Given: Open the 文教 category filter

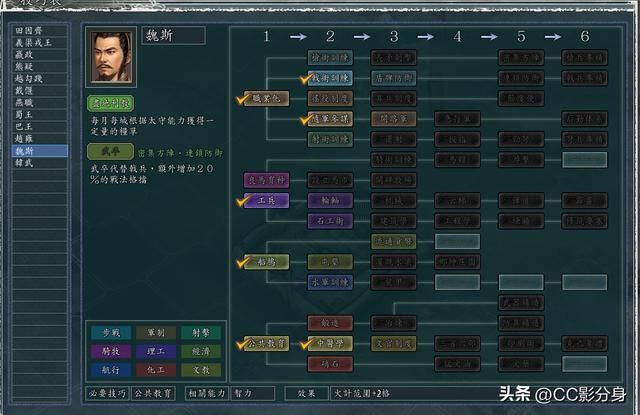Looking at the screenshot, I should tap(201, 370).
